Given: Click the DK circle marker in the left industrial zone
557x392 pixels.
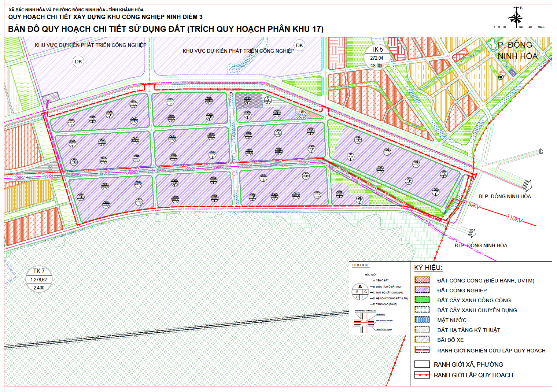Looking at the screenshot, I should 78,62.
